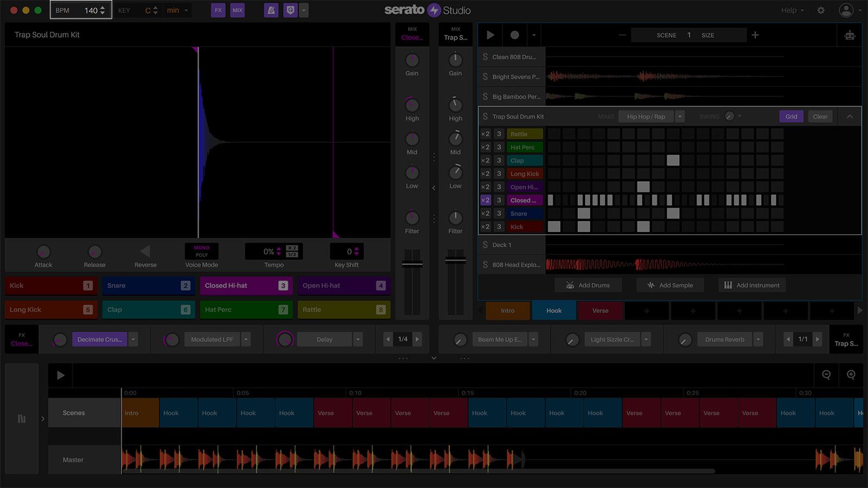Screen dimensions: 868x488
Task: Click Add Drums button
Action: [x=588, y=285]
